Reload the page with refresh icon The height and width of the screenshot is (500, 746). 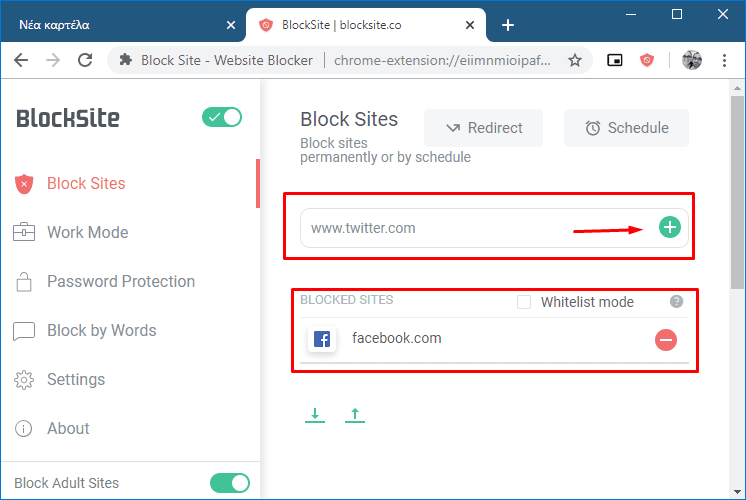[85, 60]
